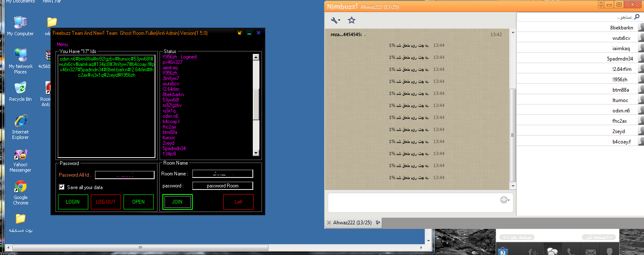Viewport: 644px width, 255px height.
Task: Select vj3x1q in the Status list
Action: pyautogui.click(x=169, y=111)
